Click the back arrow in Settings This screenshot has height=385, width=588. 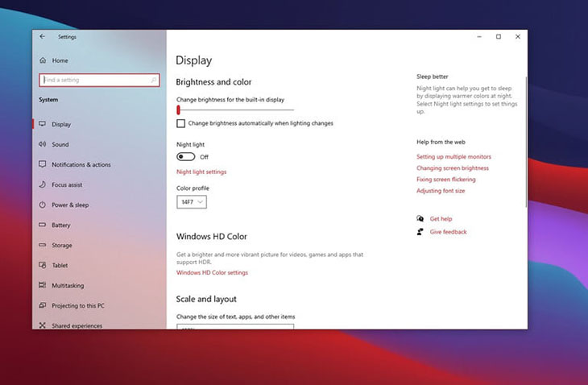pyautogui.click(x=42, y=36)
